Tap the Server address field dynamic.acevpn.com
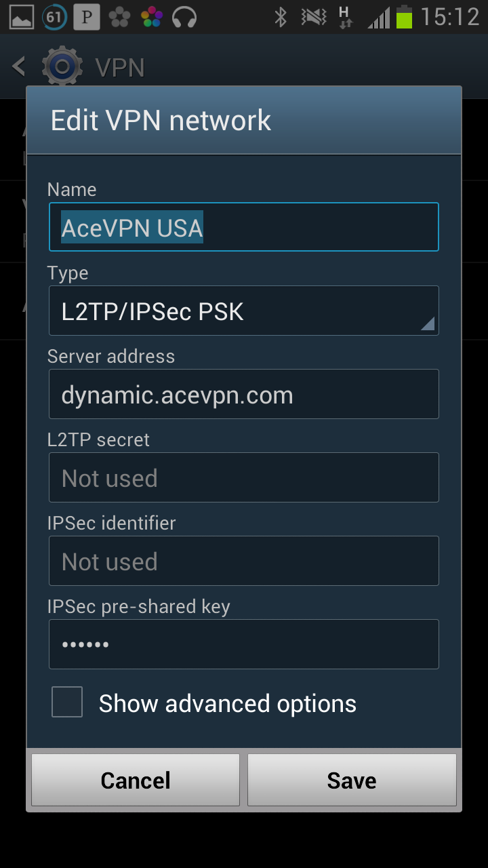The width and height of the screenshot is (488, 868). [x=244, y=394]
